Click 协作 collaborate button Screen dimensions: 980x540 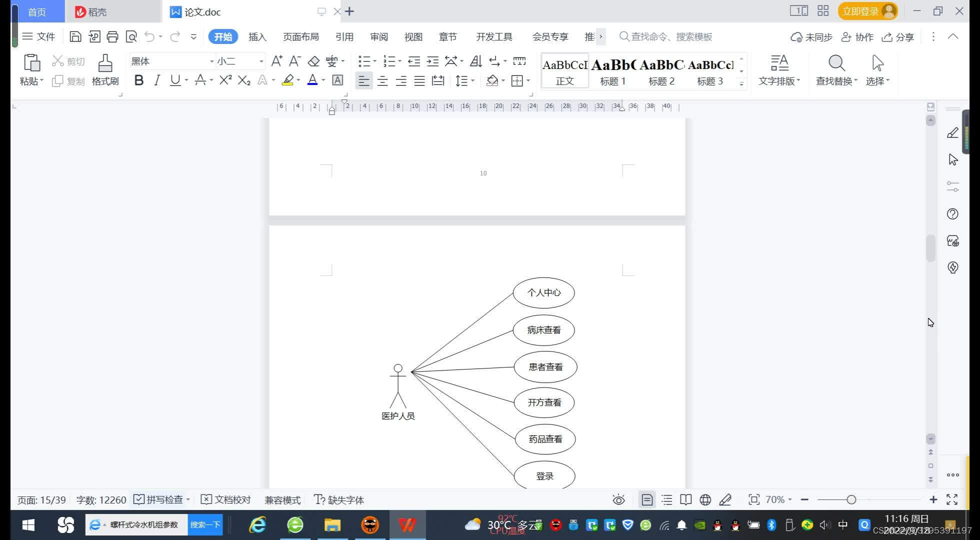[x=857, y=37]
